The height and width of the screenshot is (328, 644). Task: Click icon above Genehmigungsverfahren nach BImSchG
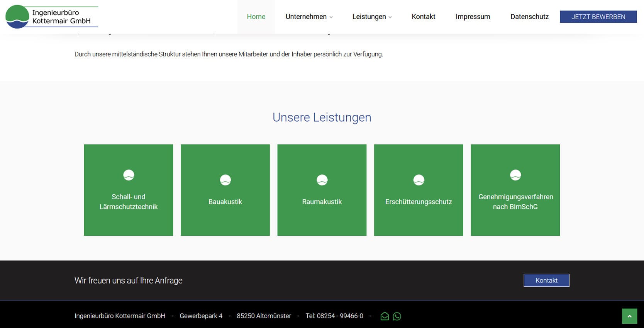(x=515, y=175)
